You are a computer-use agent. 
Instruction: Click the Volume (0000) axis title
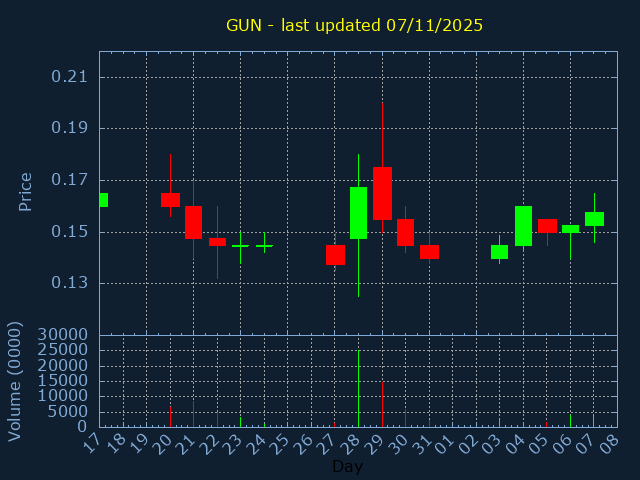pyautogui.click(x=15, y=381)
